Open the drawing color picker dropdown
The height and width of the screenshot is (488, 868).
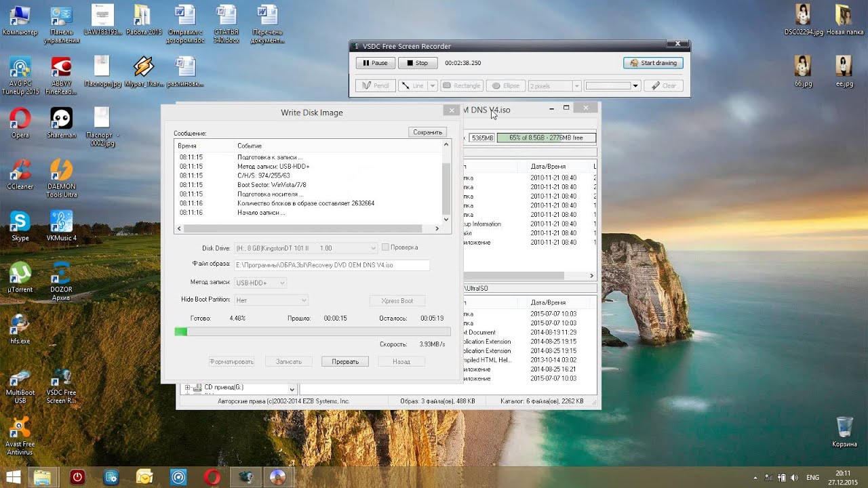click(635, 86)
